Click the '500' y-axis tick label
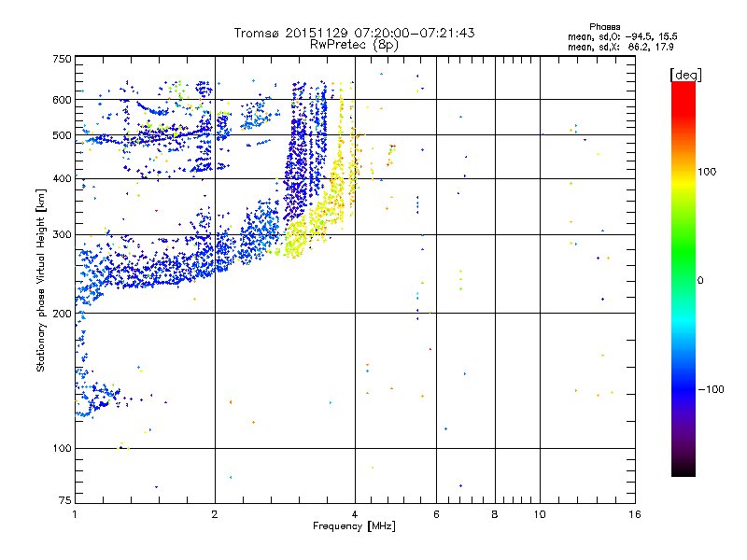The image size is (747, 560). point(62,135)
